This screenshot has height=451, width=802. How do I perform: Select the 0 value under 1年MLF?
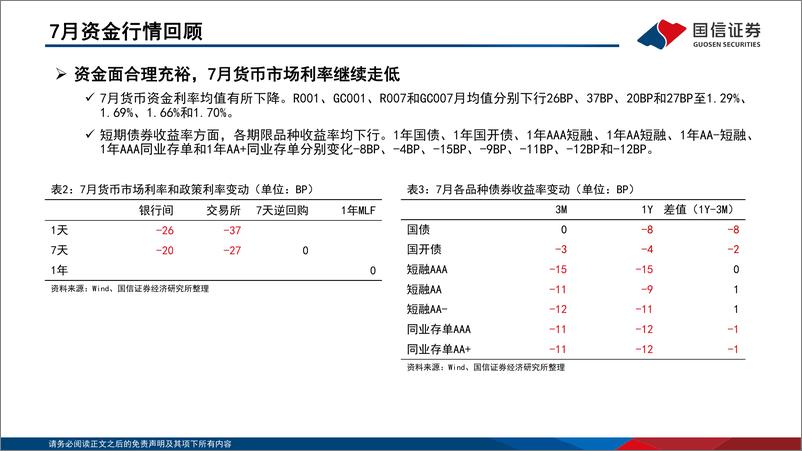373,270
